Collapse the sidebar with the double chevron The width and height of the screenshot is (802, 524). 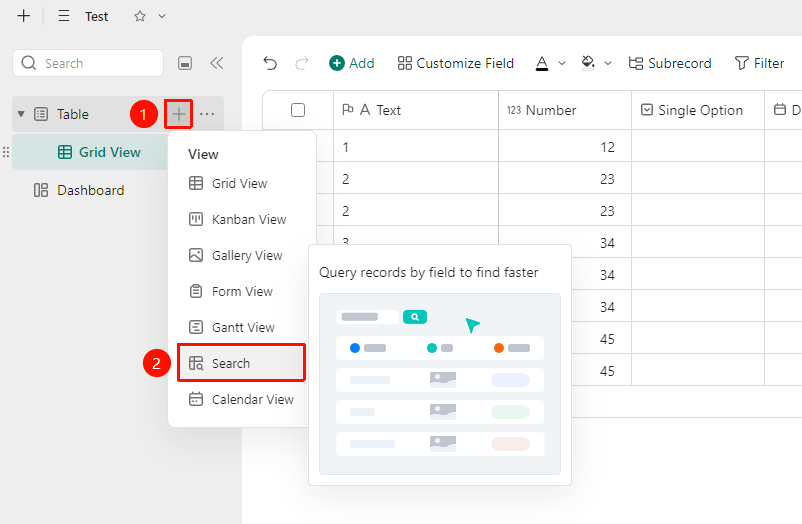pyautogui.click(x=217, y=63)
